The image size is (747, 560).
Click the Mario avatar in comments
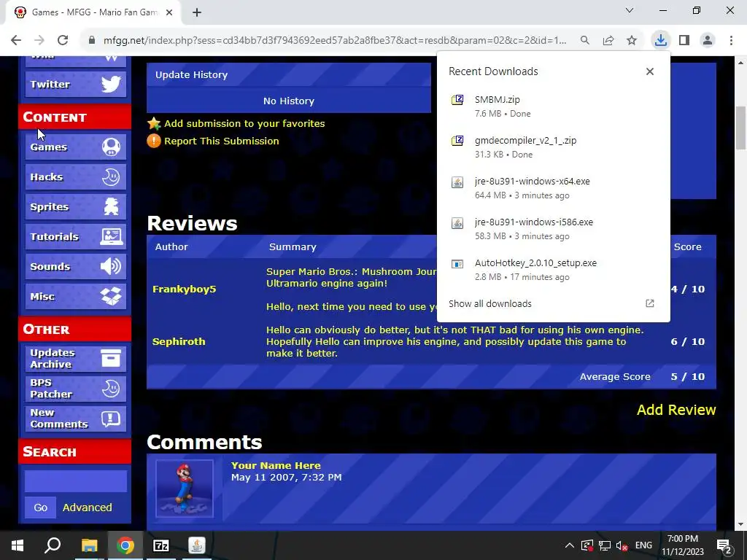[x=185, y=489]
